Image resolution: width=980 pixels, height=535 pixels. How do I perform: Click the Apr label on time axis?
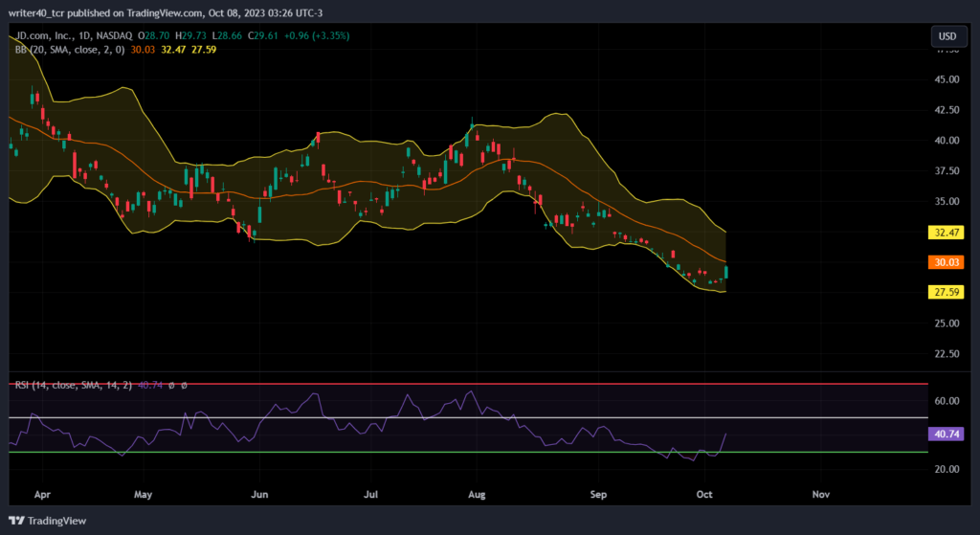(x=42, y=495)
